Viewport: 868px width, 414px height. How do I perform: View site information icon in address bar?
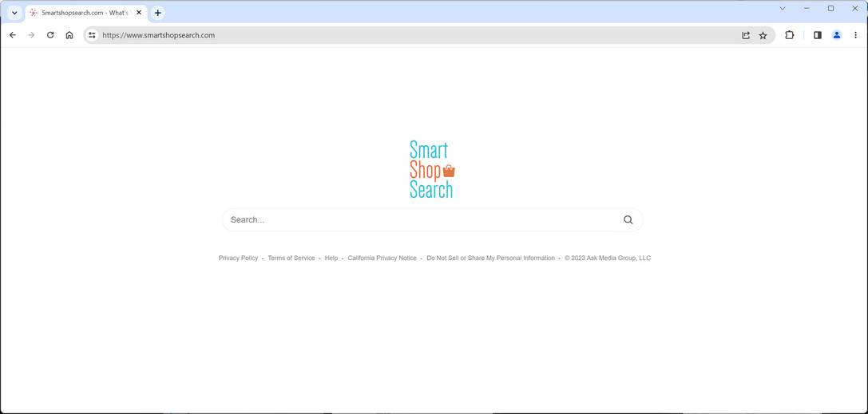pyautogui.click(x=93, y=35)
